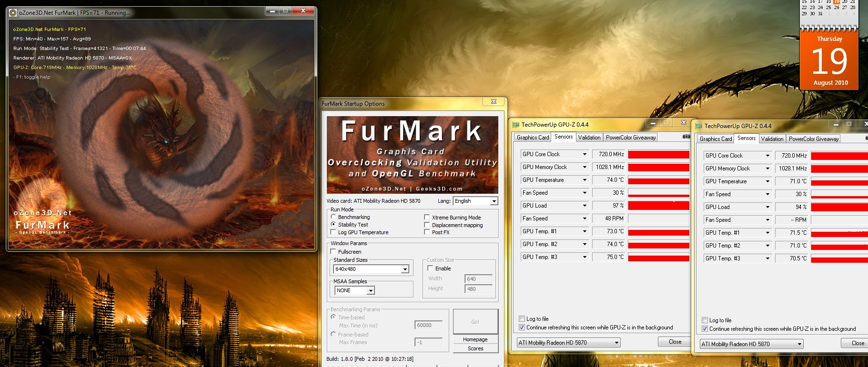Expand Fan Speed 48 RPM dropdown in left GPU-Z
Screen dimensions: 868x367
[x=585, y=218]
